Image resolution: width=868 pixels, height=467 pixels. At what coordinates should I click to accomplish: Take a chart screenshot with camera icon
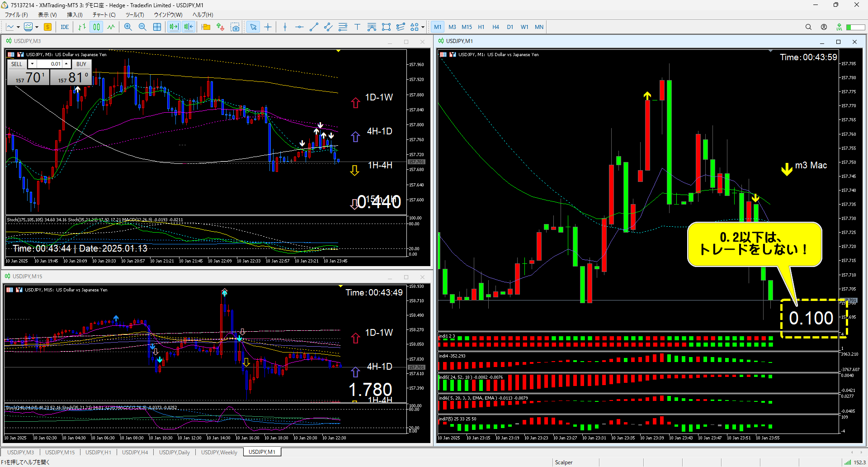coord(235,27)
